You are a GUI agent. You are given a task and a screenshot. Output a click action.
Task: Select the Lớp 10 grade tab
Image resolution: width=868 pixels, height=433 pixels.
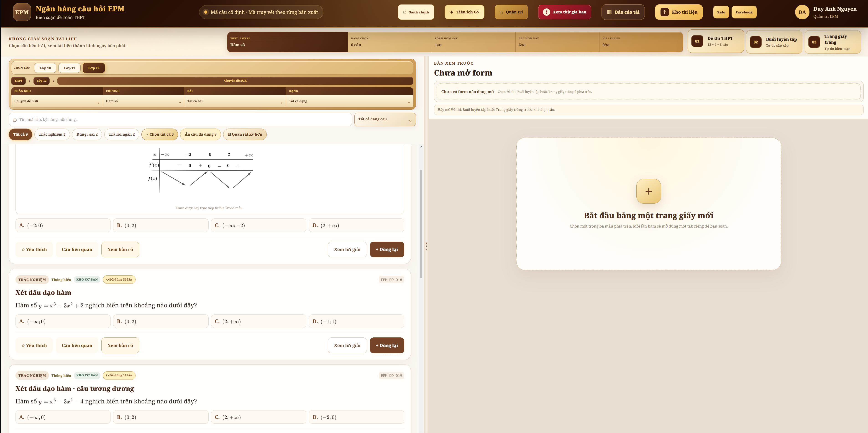[45, 68]
